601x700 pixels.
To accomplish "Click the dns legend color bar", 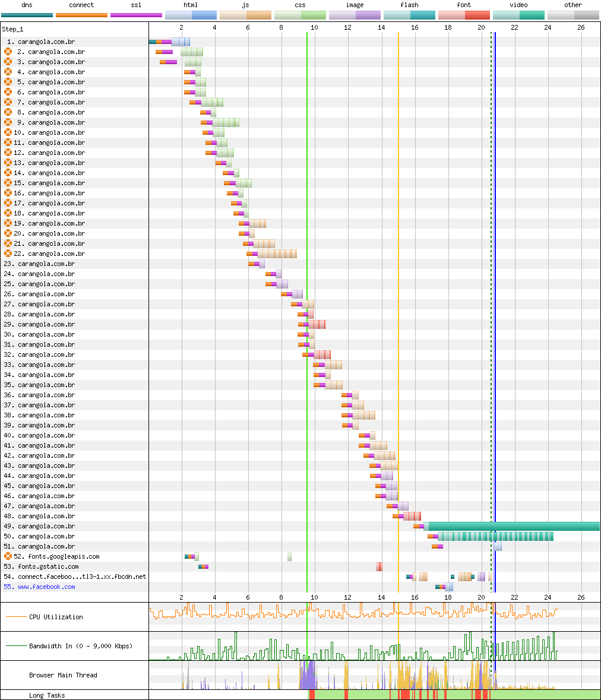I will pos(27,15).
